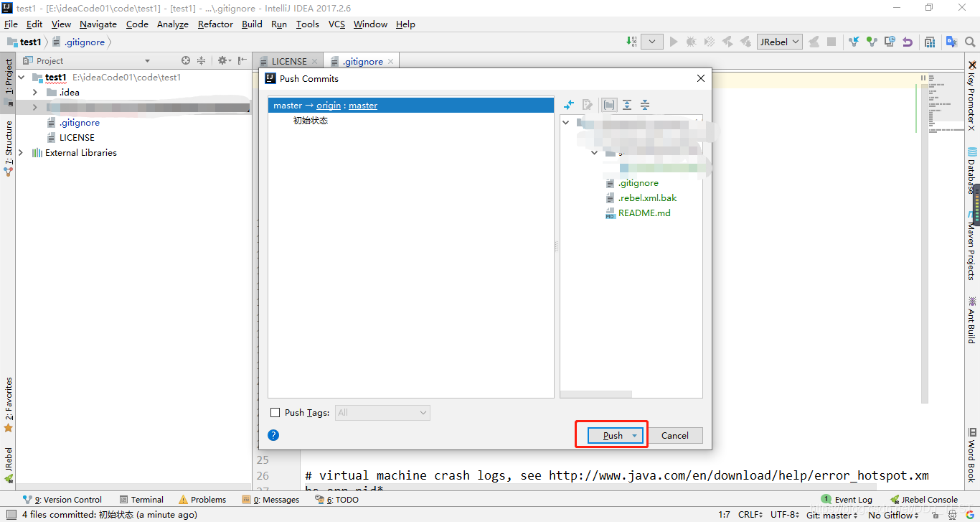
Task: Open the Key Promoter X side panel
Action: (972, 95)
